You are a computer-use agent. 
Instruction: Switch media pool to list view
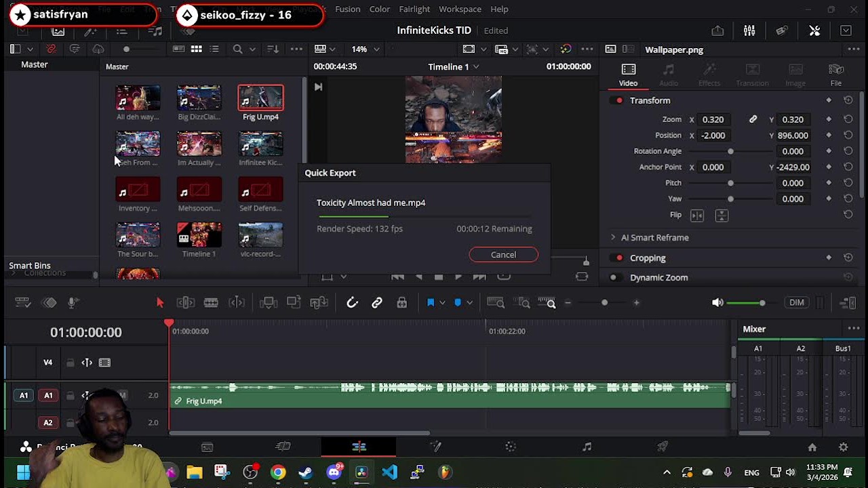click(x=214, y=49)
